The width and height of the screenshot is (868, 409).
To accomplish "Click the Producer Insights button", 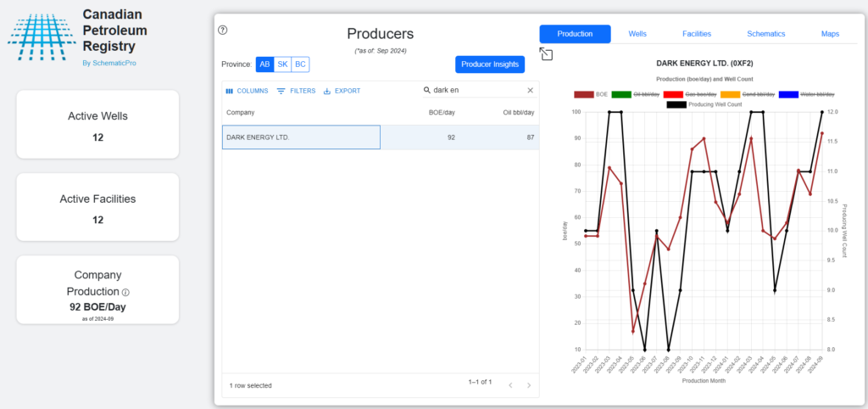I will coord(490,64).
